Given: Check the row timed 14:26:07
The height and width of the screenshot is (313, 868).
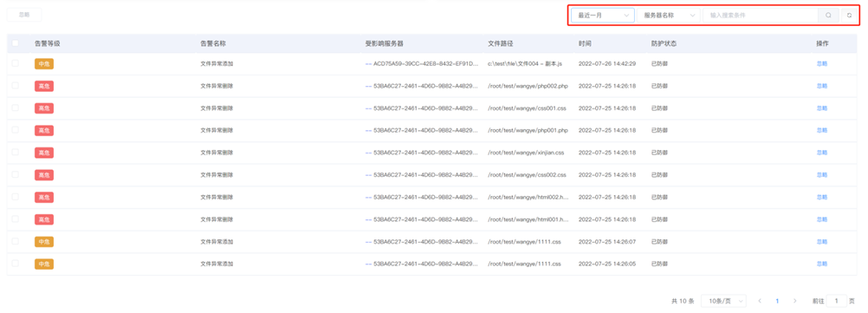Looking at the screenshot, I should click(x=15, y=242).
